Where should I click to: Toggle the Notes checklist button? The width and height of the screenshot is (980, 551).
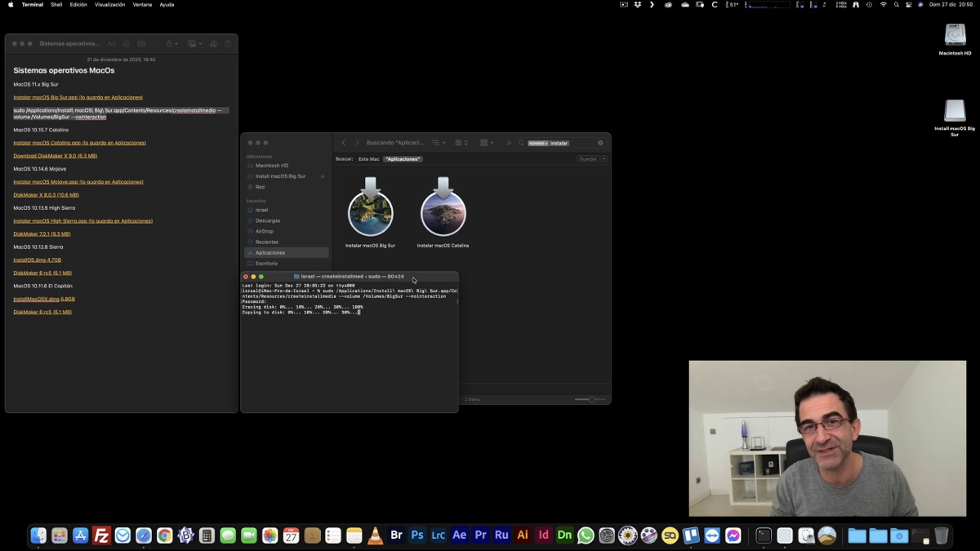(x=127, y=43)
